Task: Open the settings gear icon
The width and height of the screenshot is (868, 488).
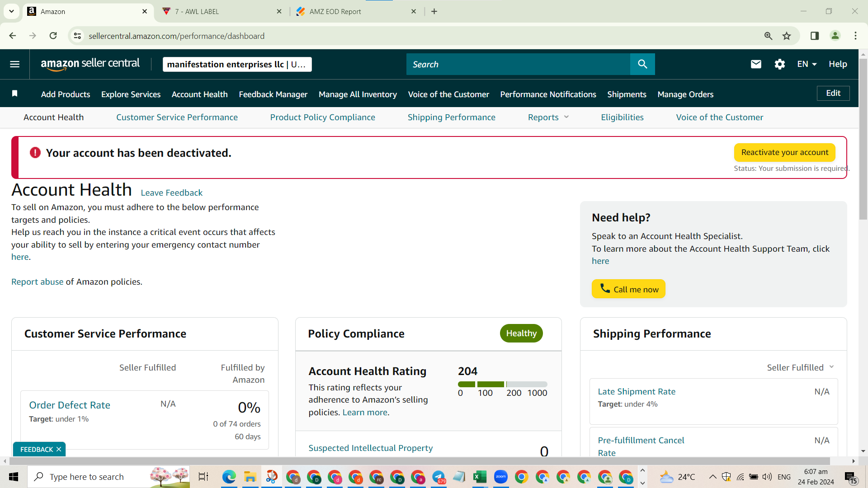Action: 780,64
